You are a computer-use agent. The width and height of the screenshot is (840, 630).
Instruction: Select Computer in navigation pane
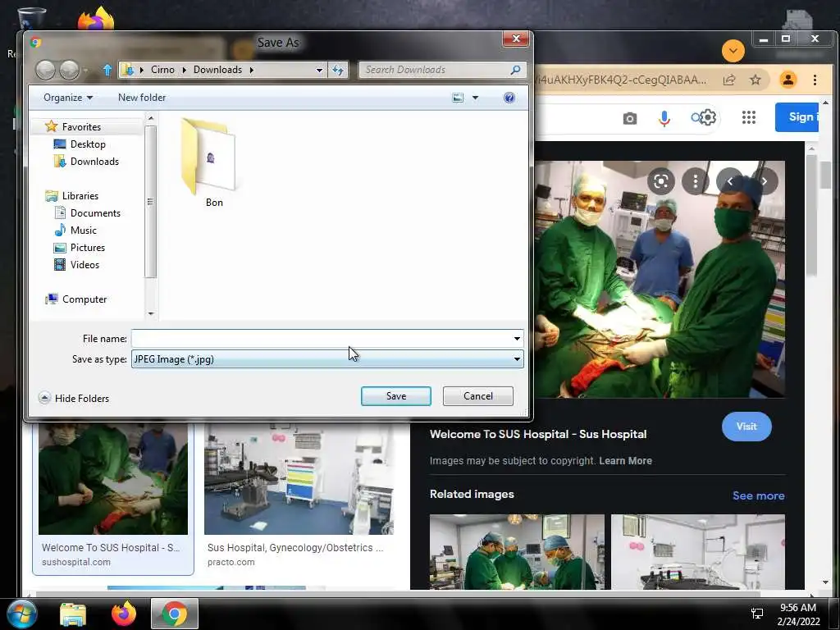pos(84,299)
